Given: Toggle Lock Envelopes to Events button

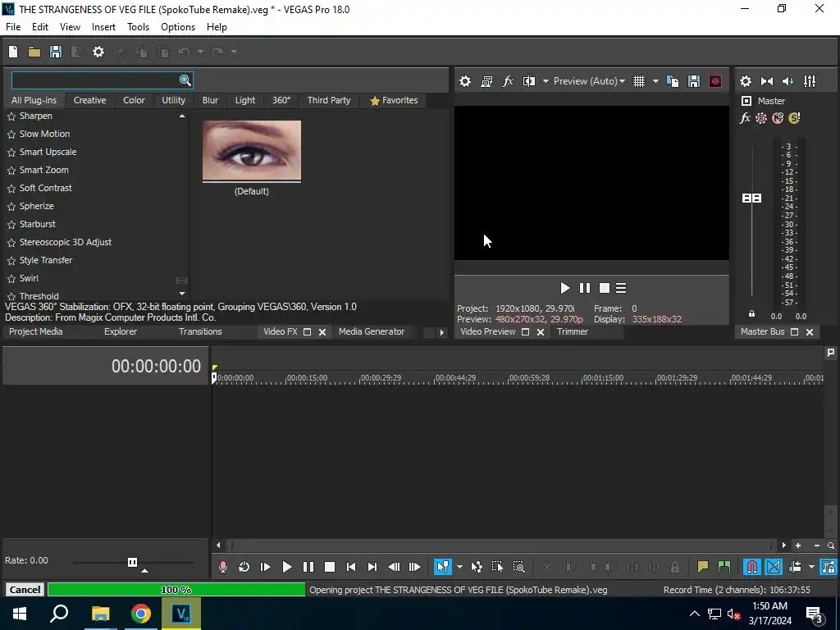Looking at the screenshot, I should pos(829,567).
